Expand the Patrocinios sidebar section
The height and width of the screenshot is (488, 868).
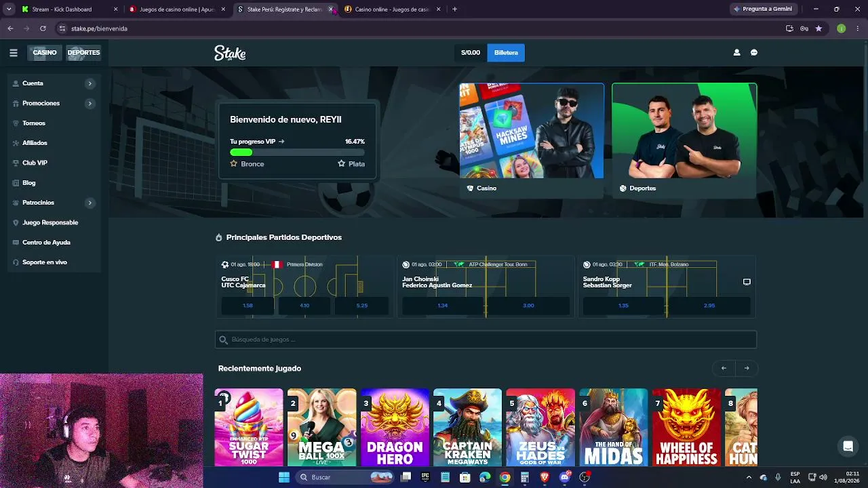(90, 203)
